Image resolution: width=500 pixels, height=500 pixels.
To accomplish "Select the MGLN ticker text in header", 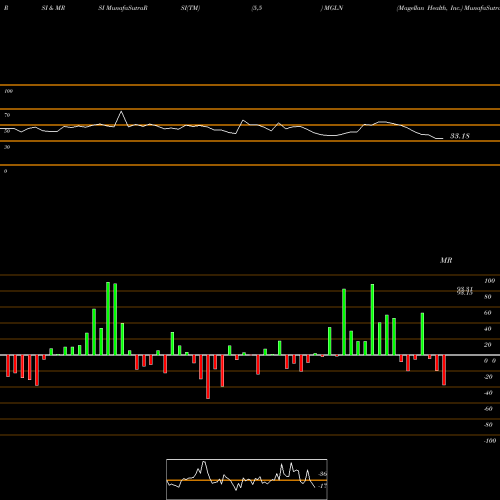I will coord(334,8).
